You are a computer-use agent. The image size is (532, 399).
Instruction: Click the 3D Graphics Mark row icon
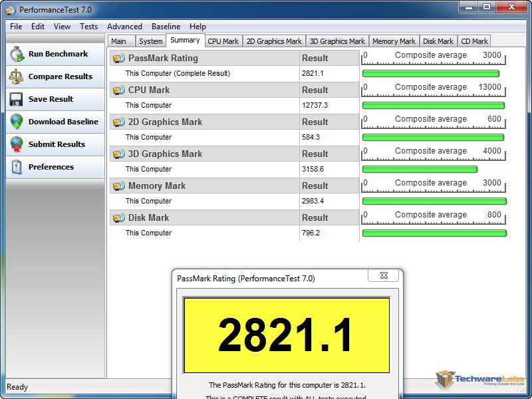coord(119,154)
